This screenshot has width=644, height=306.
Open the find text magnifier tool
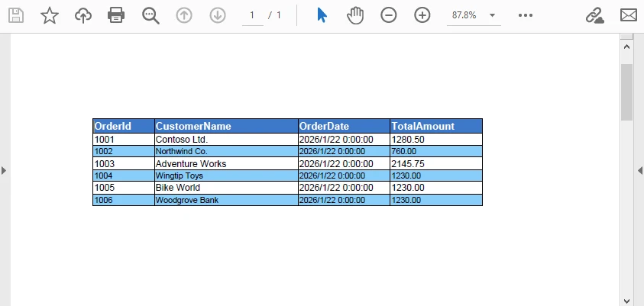coord(150,15)
